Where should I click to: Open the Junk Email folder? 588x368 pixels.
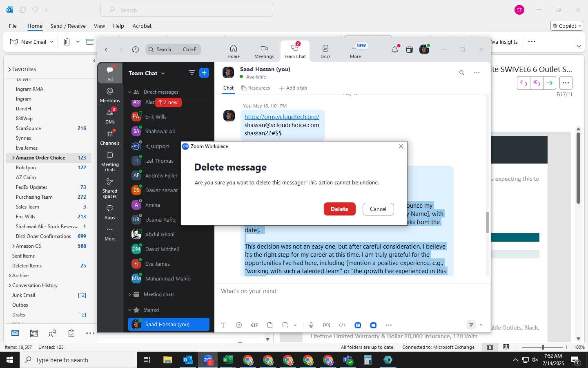(23, 295)
